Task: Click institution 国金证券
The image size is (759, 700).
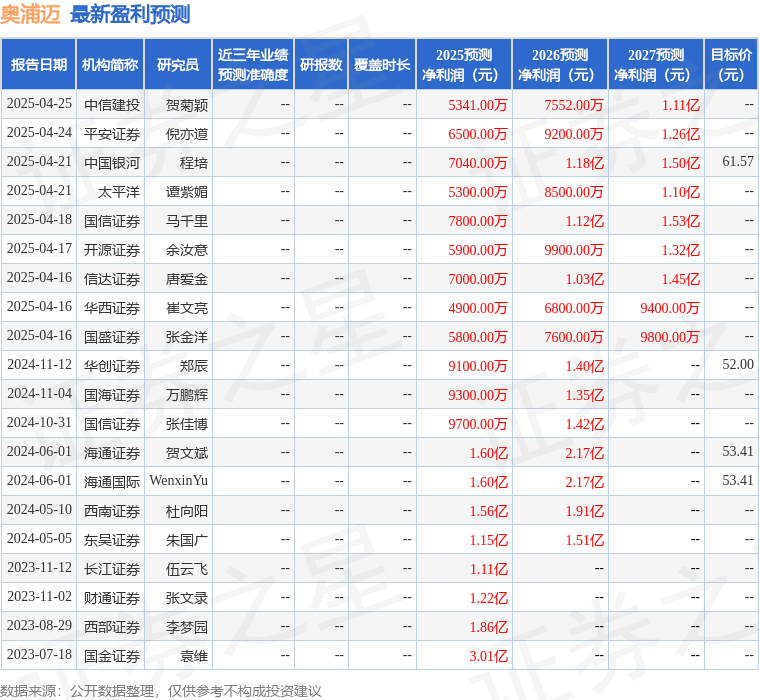Action: [112, 657]
